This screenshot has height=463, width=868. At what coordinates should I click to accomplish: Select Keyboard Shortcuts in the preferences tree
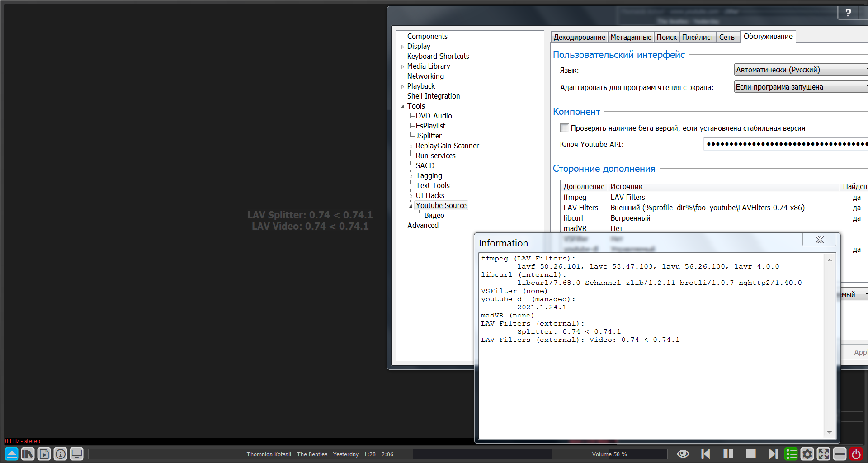438,56
